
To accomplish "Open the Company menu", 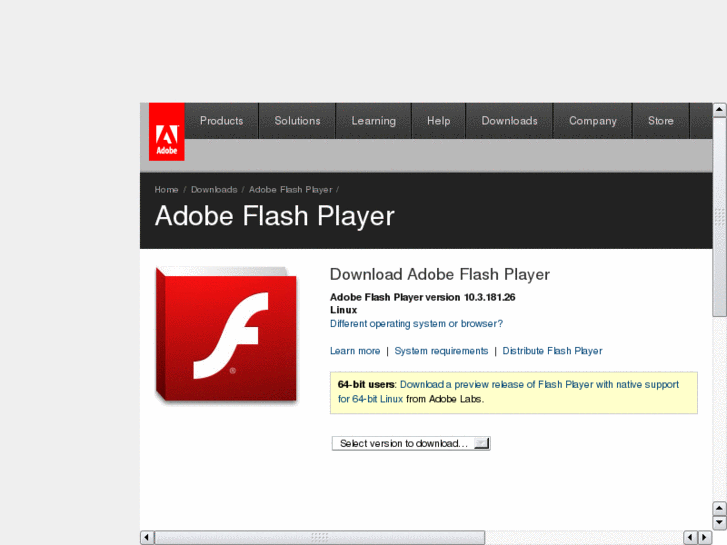I will pyautogui.click(x=593, y=121).
